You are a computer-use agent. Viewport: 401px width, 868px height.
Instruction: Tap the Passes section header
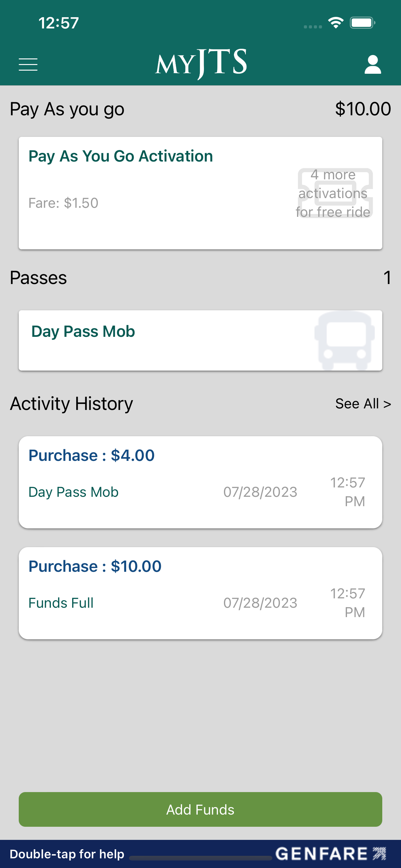tap(38, 278)
